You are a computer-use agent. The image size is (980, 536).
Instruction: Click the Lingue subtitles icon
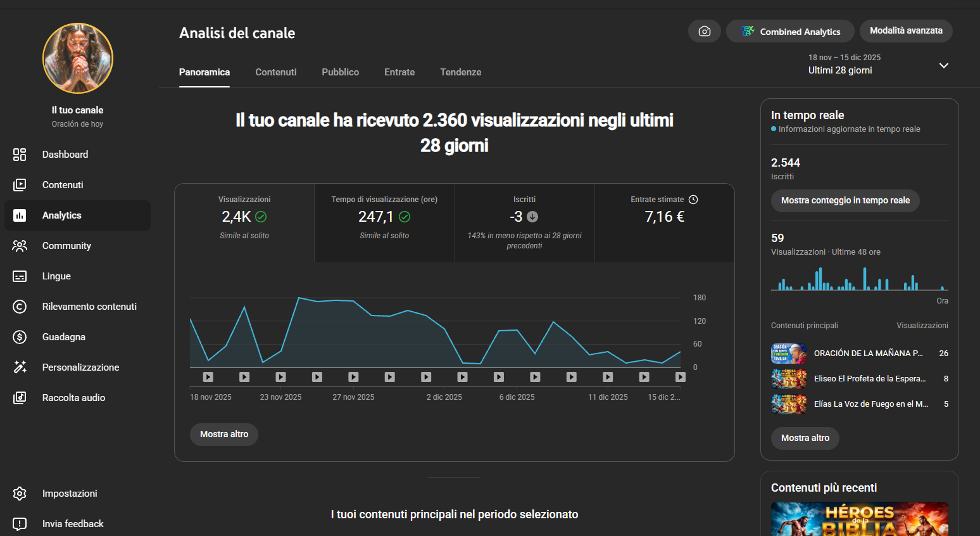tap(20, 276)
